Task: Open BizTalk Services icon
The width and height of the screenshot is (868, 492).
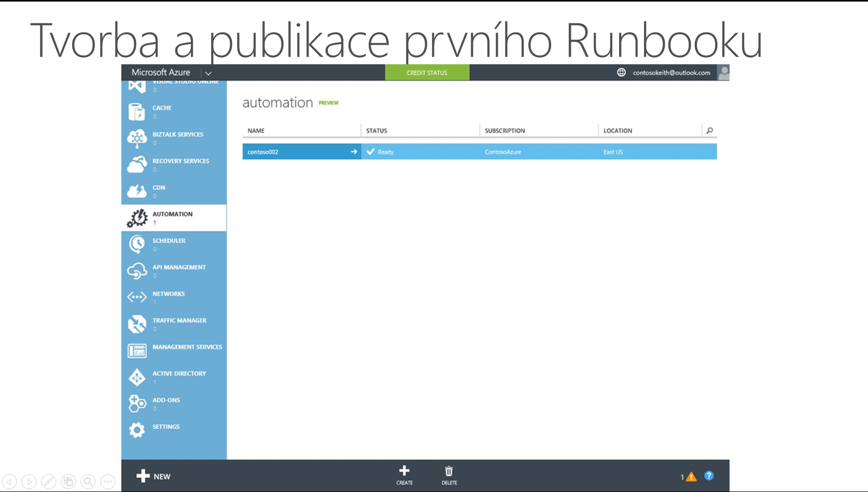Action: coord(137,138)
